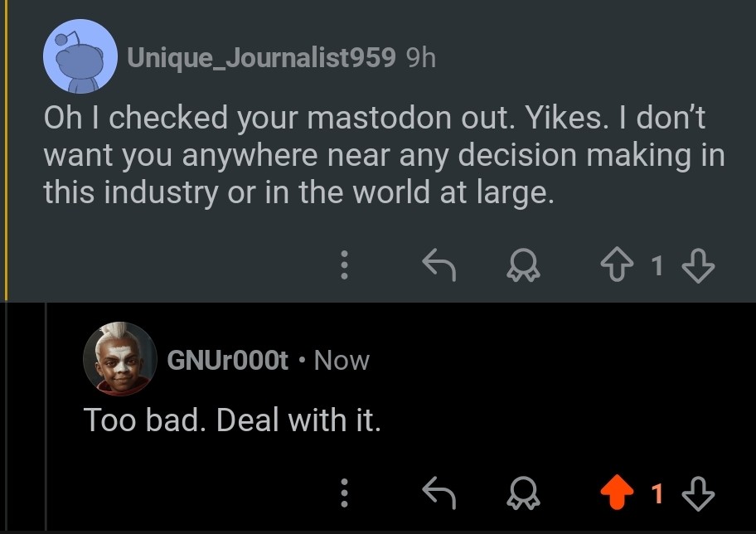Visit the Unique_Journalist959 username profile link
Viewport: 756px width, 534px height.
click(261, 57)
